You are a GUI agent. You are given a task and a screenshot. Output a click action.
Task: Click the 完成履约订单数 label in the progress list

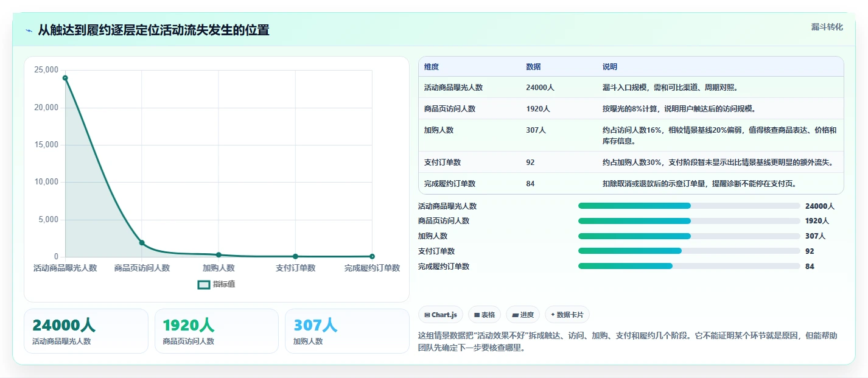pyautogui.click(x=444, y=267)
